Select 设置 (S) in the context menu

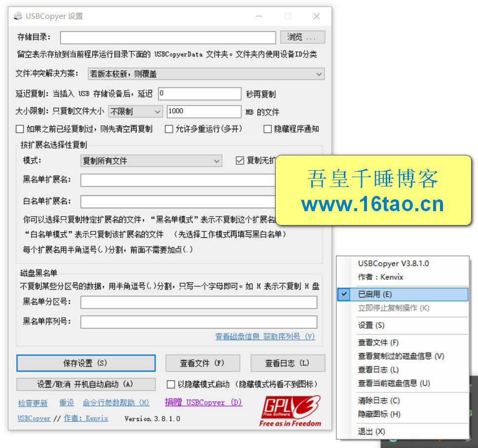(371, 325)
